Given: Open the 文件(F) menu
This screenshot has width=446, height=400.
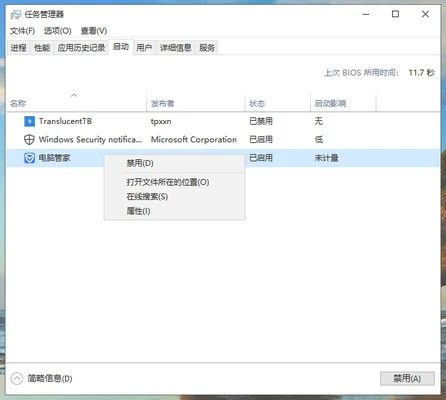Looking at the screenshot, I should pos(22,31).
